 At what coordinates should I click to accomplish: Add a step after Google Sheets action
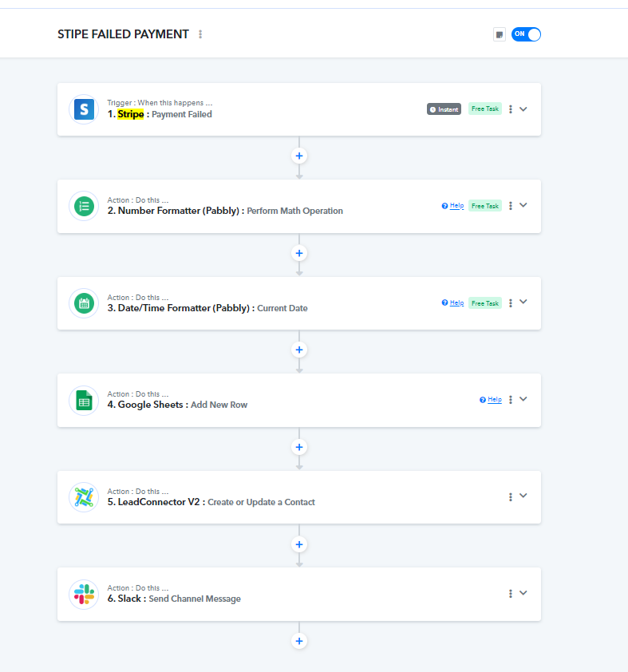click(299, 447)
